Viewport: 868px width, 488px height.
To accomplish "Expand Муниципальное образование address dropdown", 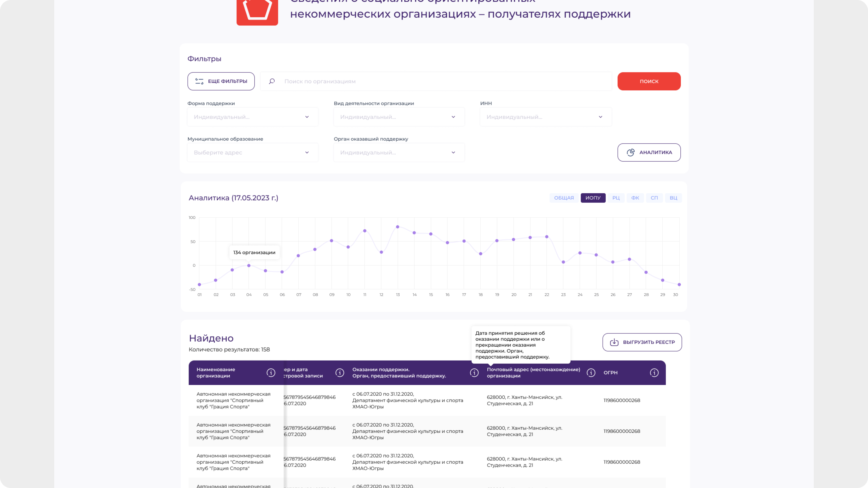I will point(253,152).
